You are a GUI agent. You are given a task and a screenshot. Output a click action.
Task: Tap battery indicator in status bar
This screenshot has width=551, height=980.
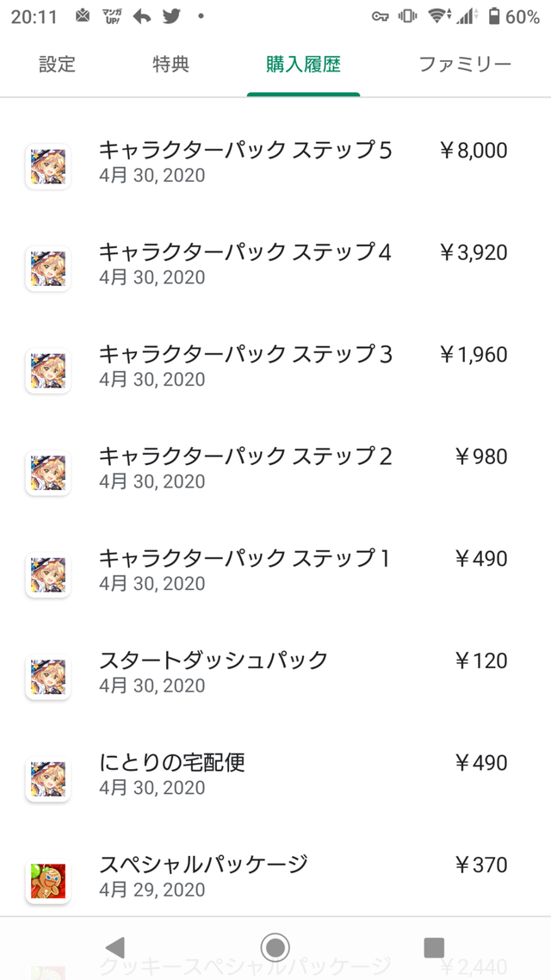(494, 16)
